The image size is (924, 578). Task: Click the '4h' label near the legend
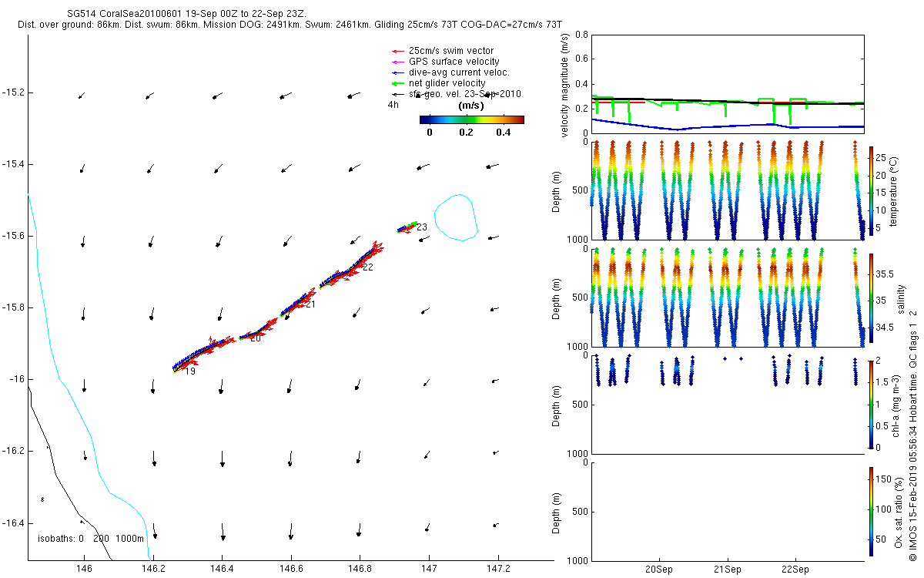click(x=393, y=104)
